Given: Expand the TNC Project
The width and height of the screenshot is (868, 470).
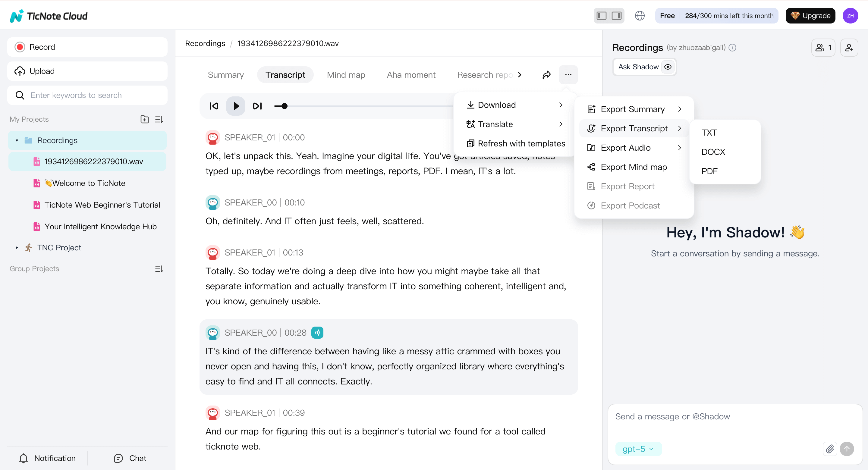Looking at the screenshot, I should tap(17, 247).
